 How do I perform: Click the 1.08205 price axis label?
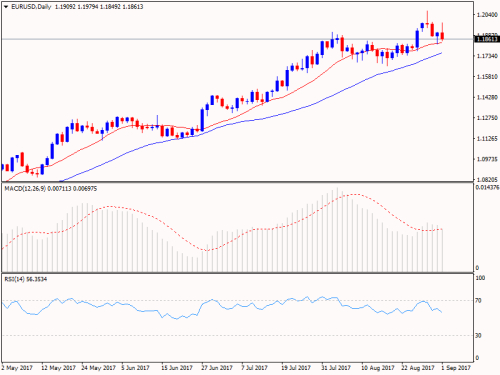[487, 180]
